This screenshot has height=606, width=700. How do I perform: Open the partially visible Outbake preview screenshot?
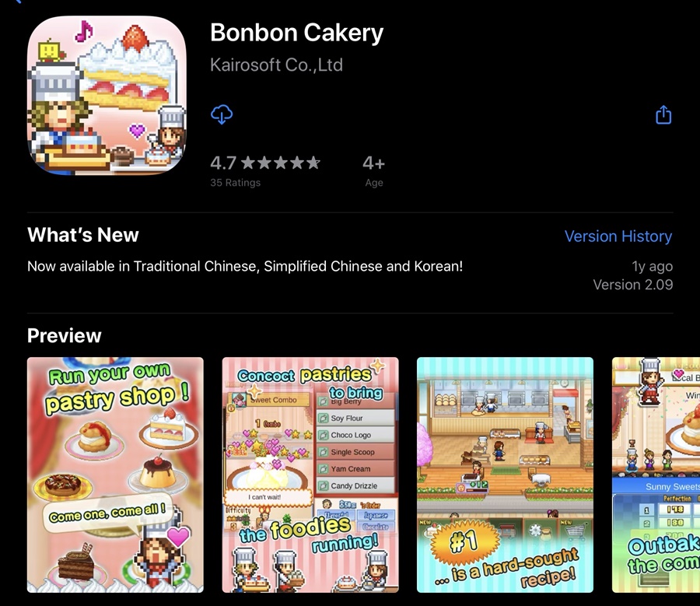(x=656, y=475)
